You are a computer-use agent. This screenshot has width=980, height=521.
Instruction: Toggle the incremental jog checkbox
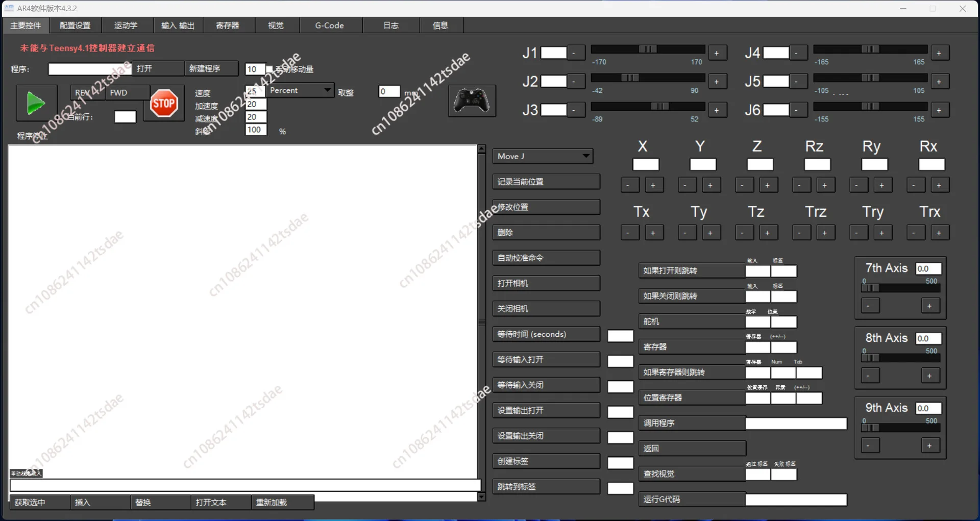click(269, 69)
